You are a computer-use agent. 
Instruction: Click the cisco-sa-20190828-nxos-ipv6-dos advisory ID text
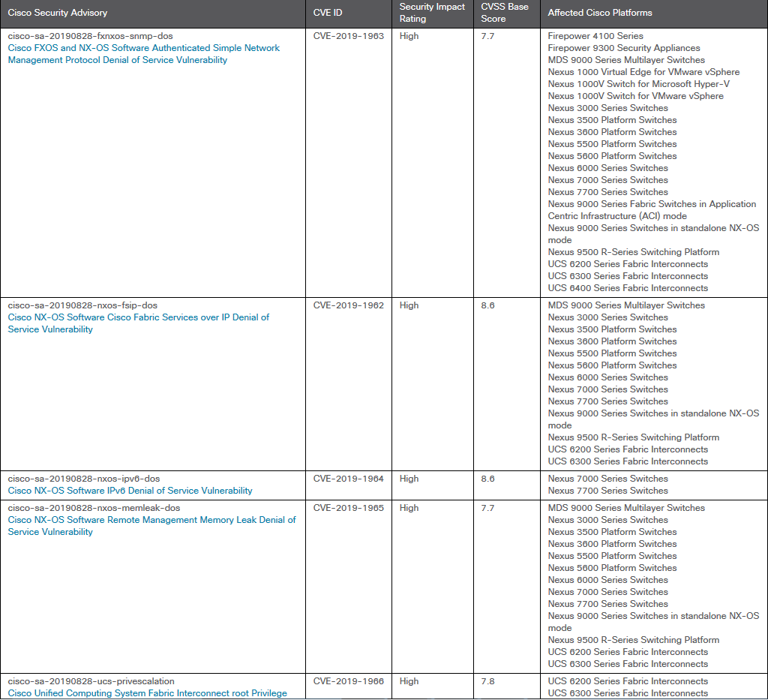(83, 479)
